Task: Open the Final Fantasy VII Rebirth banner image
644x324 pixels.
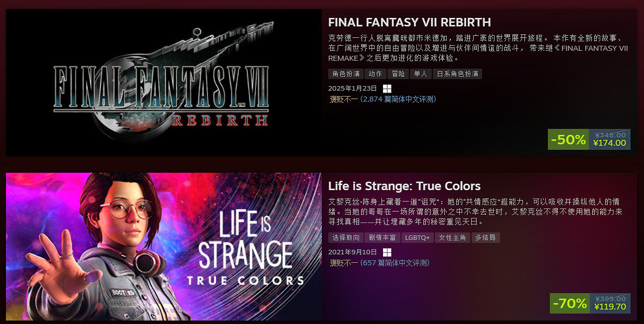Action: pos(164,83)
